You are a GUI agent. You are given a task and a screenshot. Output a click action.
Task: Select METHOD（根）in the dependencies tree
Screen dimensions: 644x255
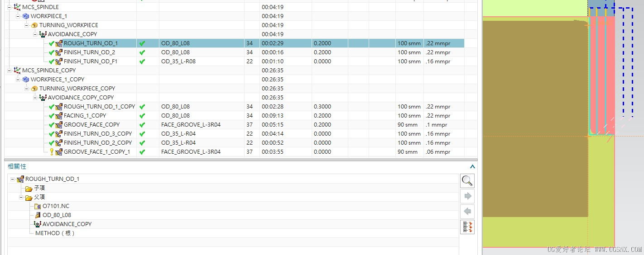55,233
